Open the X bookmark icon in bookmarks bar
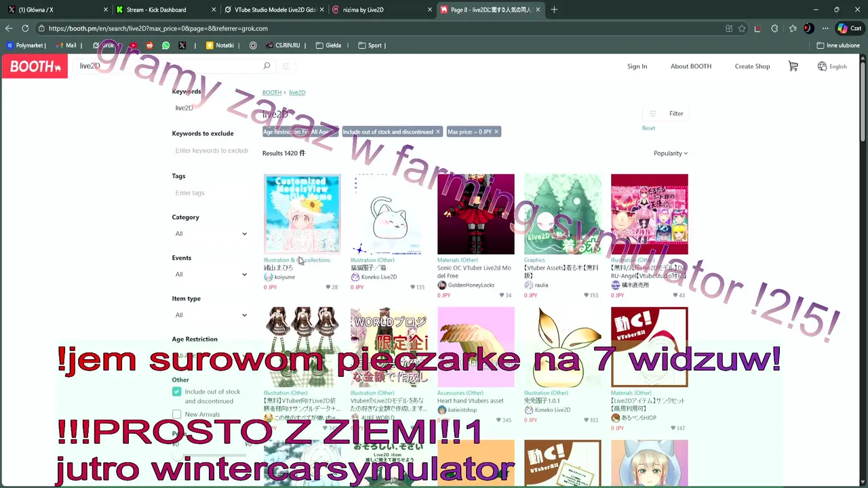Screen dimensions: 868x488 click(182, 45)
